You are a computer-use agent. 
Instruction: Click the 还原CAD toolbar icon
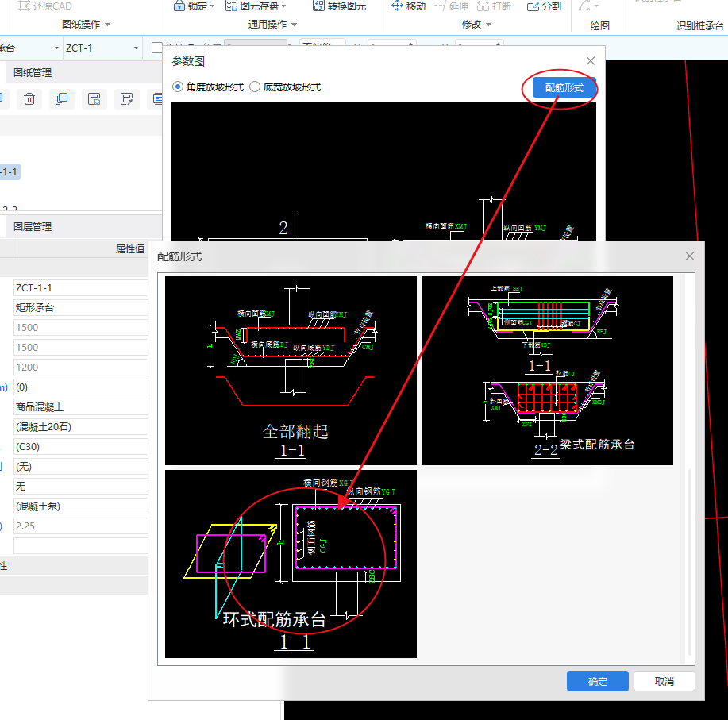click(24, 6)
